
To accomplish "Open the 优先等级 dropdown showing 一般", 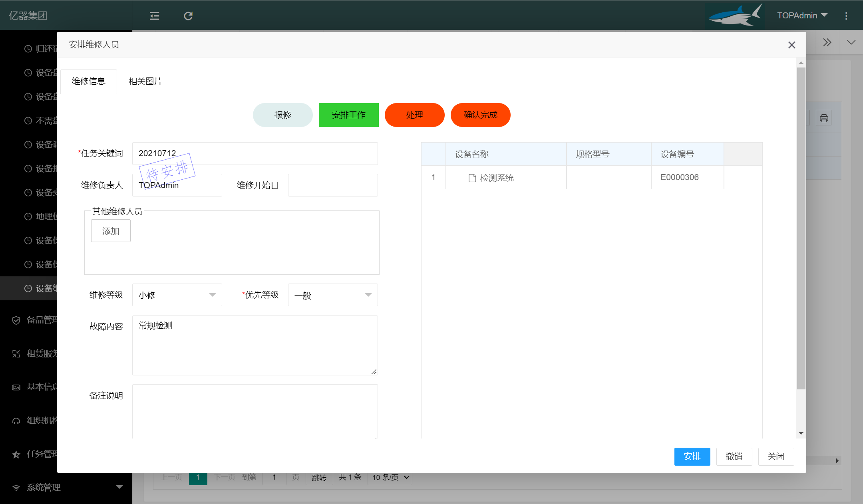I will (x=333, y=295).
